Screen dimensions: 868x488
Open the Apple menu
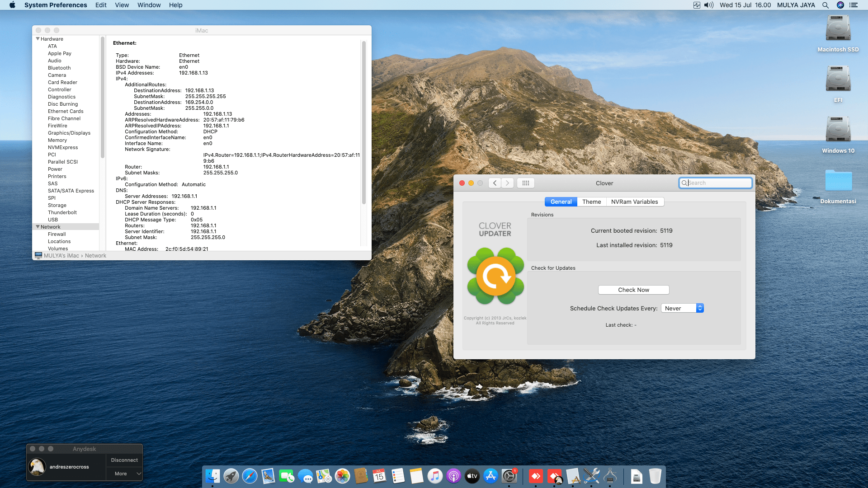coord(12,5)
